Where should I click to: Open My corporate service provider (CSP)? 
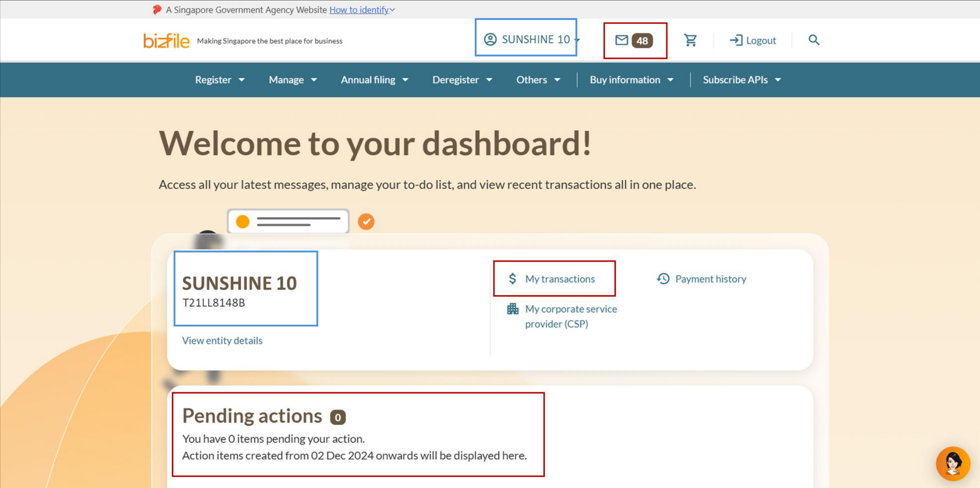(571, 316)
